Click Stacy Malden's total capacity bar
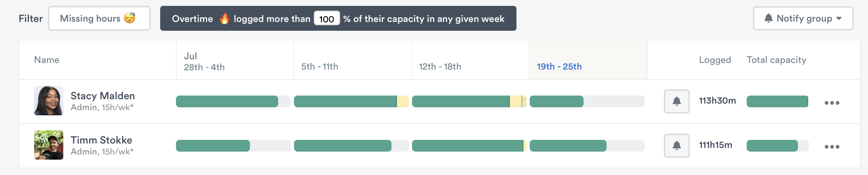The image size is (868, 175). point(777,101)
